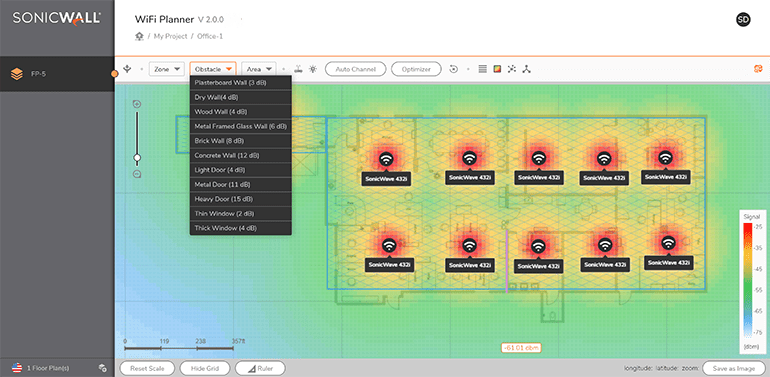The image size is (770, 377).
Task: Click the add floor plan icon in the sidebar footer
Action: (103, 367)
